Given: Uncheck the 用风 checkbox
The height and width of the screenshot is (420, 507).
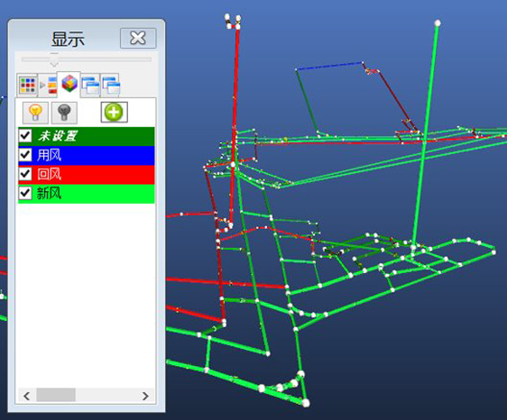Looking at the screenshot, I should point(25,155).
